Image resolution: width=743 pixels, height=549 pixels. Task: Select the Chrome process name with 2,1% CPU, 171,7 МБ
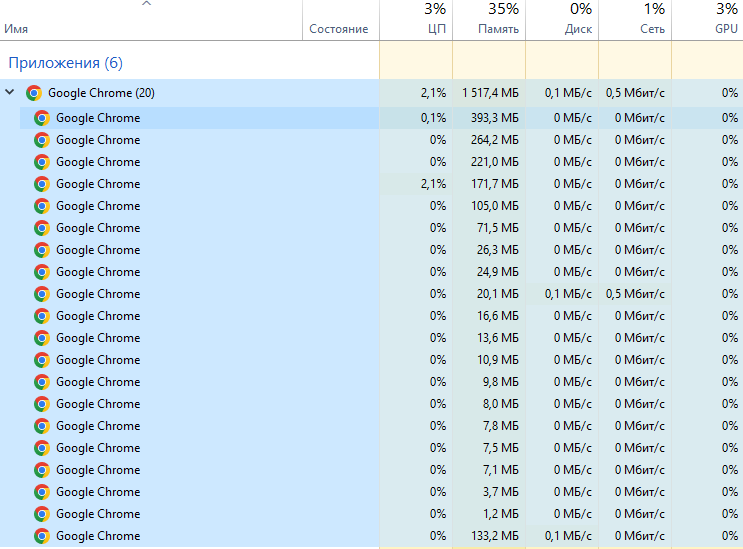[98, 184]
